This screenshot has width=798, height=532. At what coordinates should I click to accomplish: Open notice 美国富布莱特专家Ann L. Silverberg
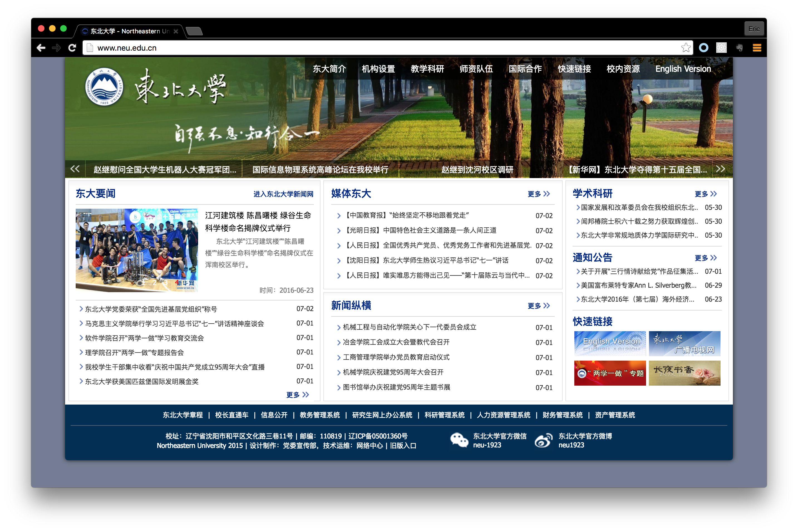639,285
